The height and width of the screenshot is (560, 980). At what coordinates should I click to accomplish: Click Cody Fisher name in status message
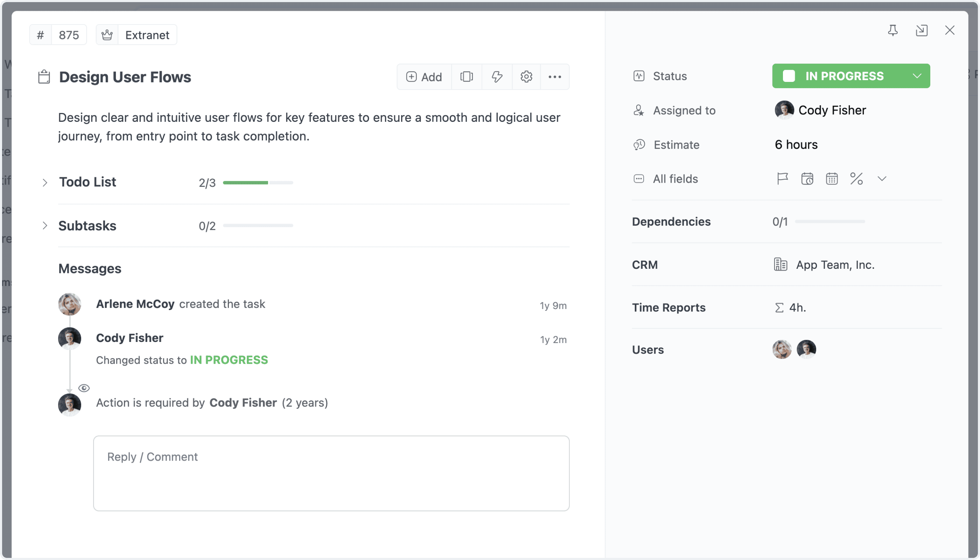[129, 338]
